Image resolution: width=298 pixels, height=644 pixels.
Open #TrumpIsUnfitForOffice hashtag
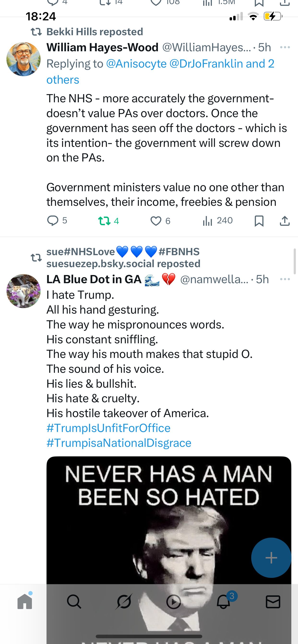coord(108,428)
